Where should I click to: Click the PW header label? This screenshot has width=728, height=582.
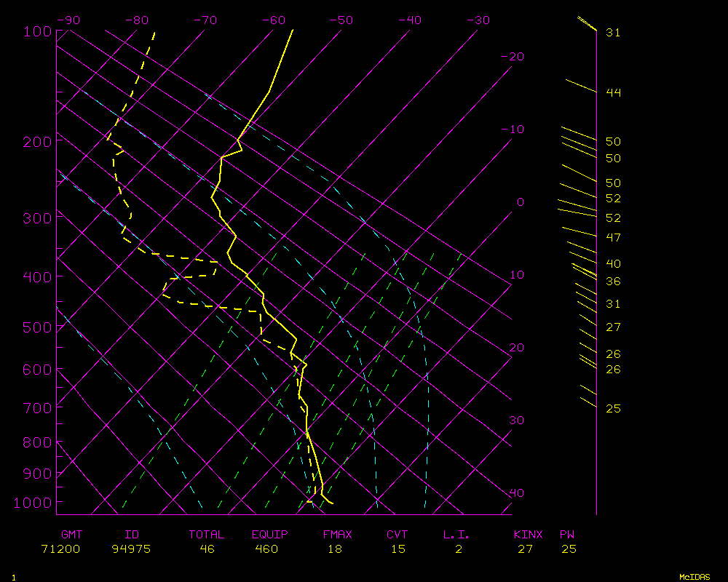567,535
